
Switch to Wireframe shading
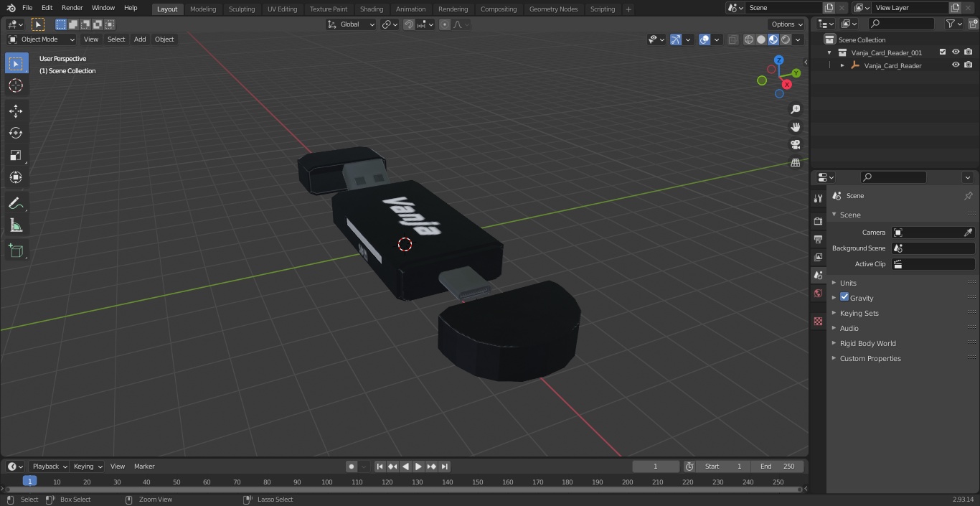(x=749, y=39)
